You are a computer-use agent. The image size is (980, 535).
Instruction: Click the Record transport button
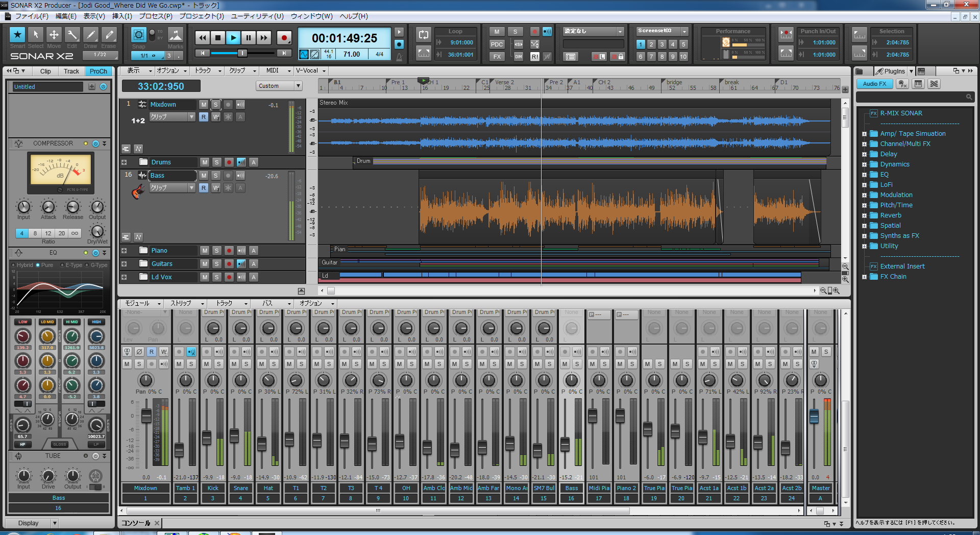284,37
